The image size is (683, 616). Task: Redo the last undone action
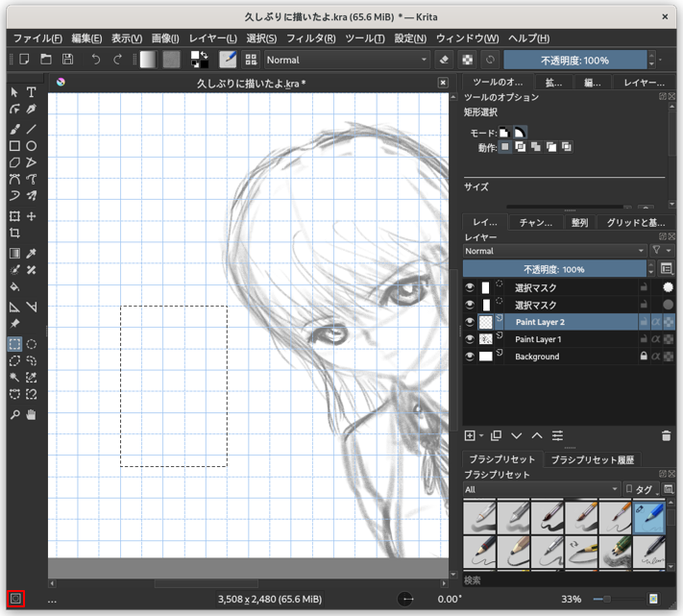tap(117, 60)
